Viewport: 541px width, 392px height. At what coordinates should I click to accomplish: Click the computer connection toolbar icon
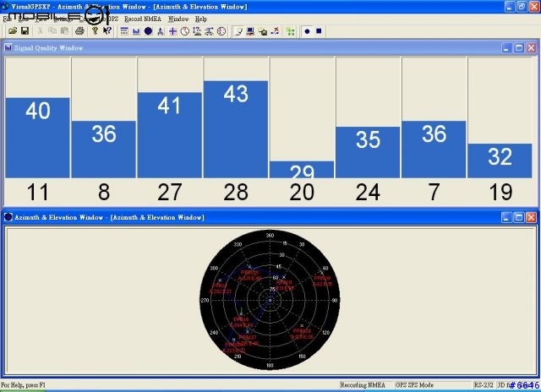click(250, 31)
